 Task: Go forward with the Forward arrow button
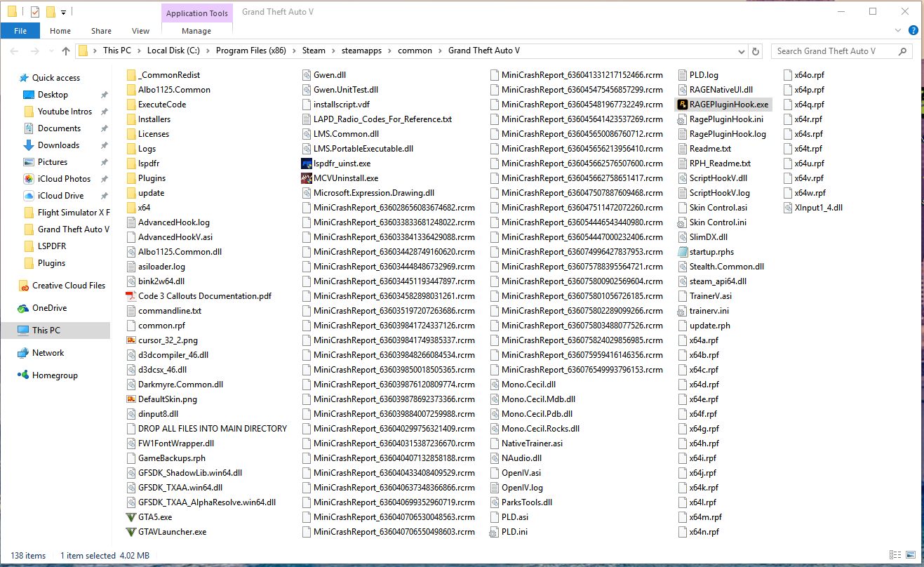coord(36,51)
